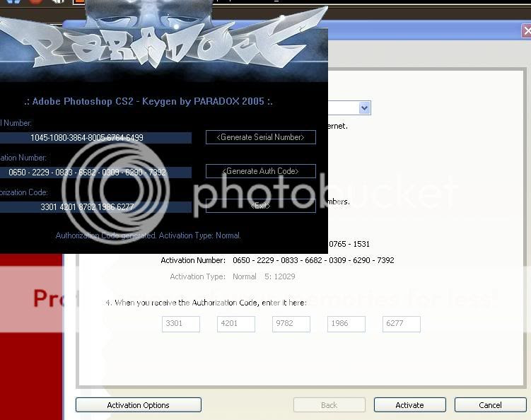Select the Activation Number value text
Viewport: 531px width, 420px height.
[x=313, y=260]
